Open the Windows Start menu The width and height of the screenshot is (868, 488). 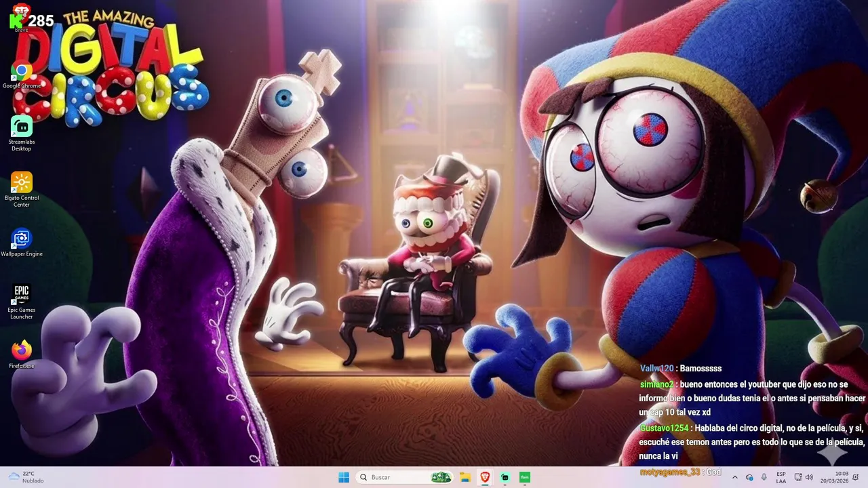pyautogui.click(x=344, y=477)
